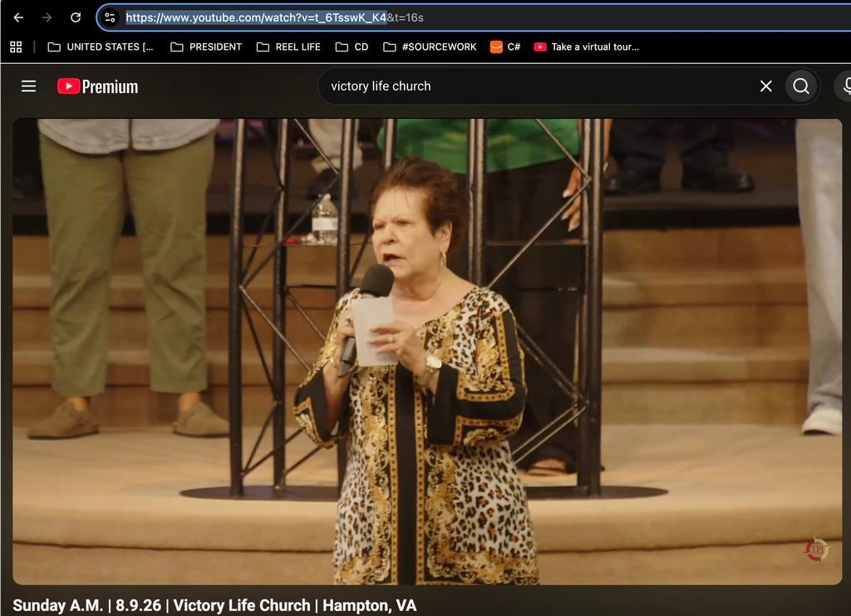
Task: Expand the REEL LIFE bookmark folder
Action: pyautogui.click(x=288, y=47)
